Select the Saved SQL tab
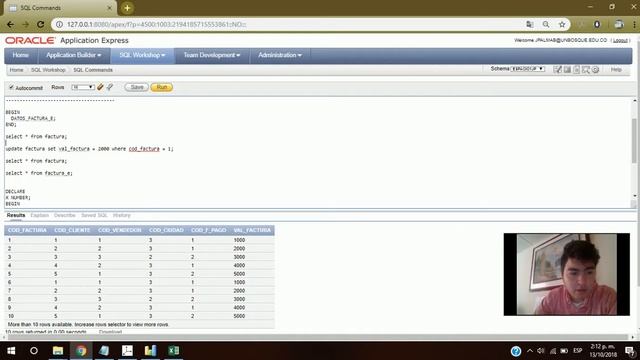Viewport: 640px width, 360px height. [x=94, y=215]
